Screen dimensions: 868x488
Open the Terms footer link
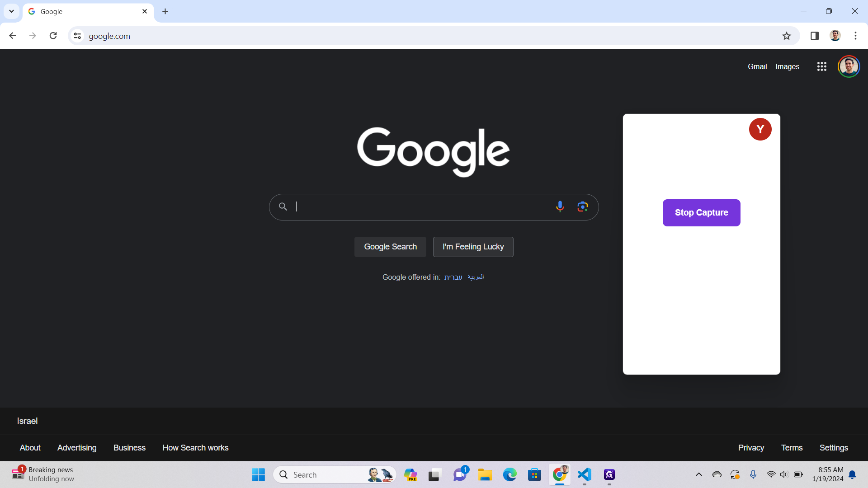click(x=792, y=448)
